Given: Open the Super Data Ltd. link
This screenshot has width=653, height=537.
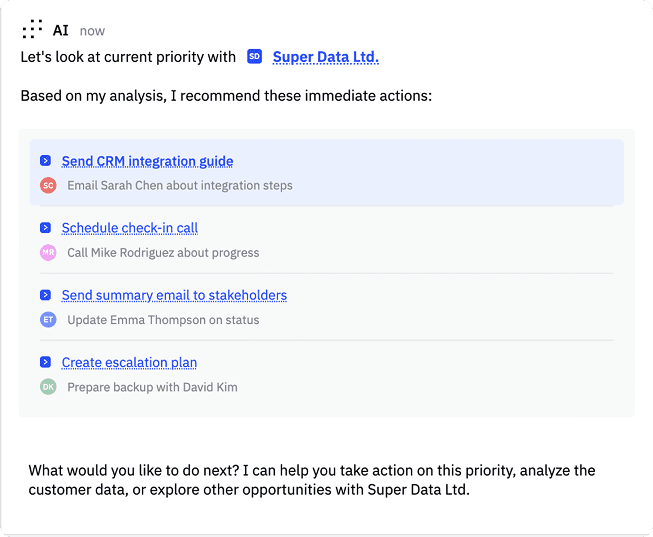Looking at the screenshot, I should pyautogui.click(x=325, y=57).
